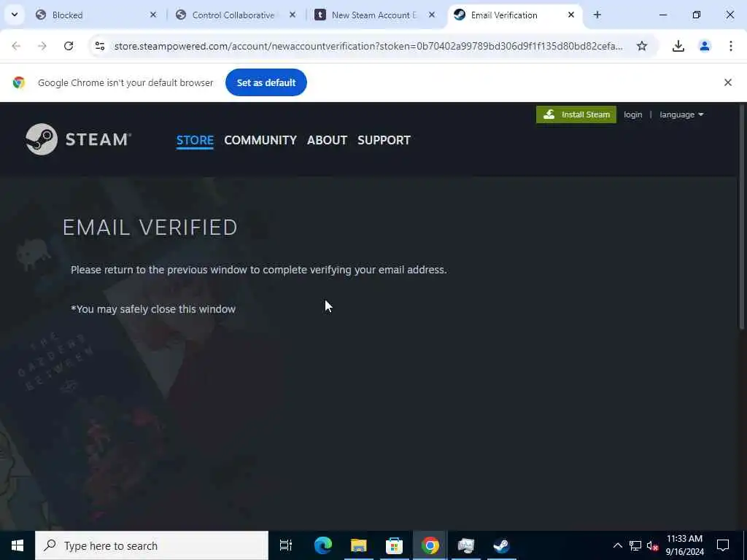Open the ABOUT menu item

pos(327,140)
